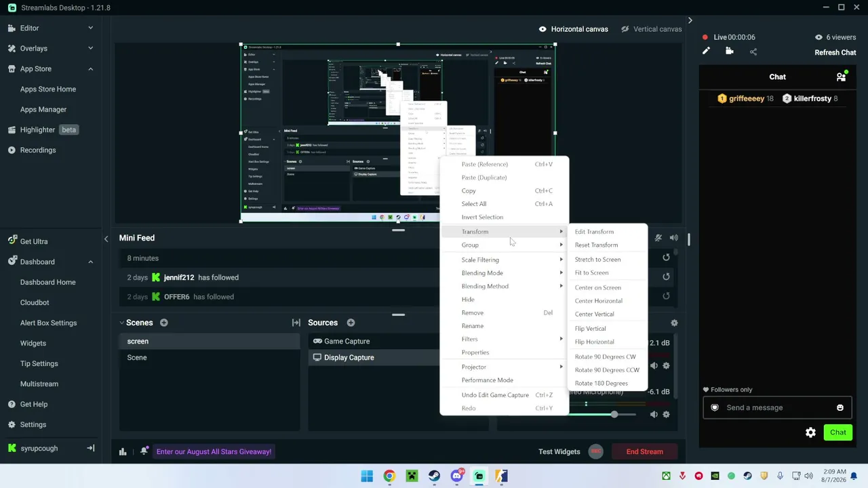The width and height of the screenshot is (868, 488).
Task: Open the Editor section in sidebar
Action: pos(29,28)
